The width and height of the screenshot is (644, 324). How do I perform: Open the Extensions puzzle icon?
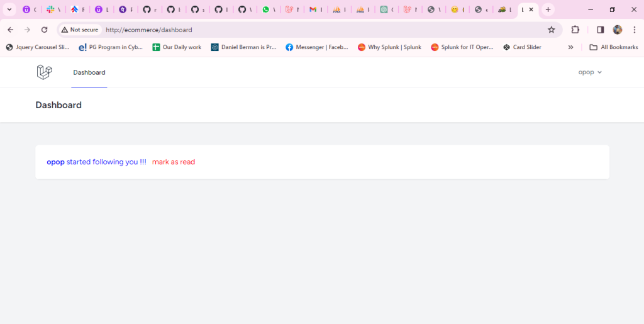point(575,30)
